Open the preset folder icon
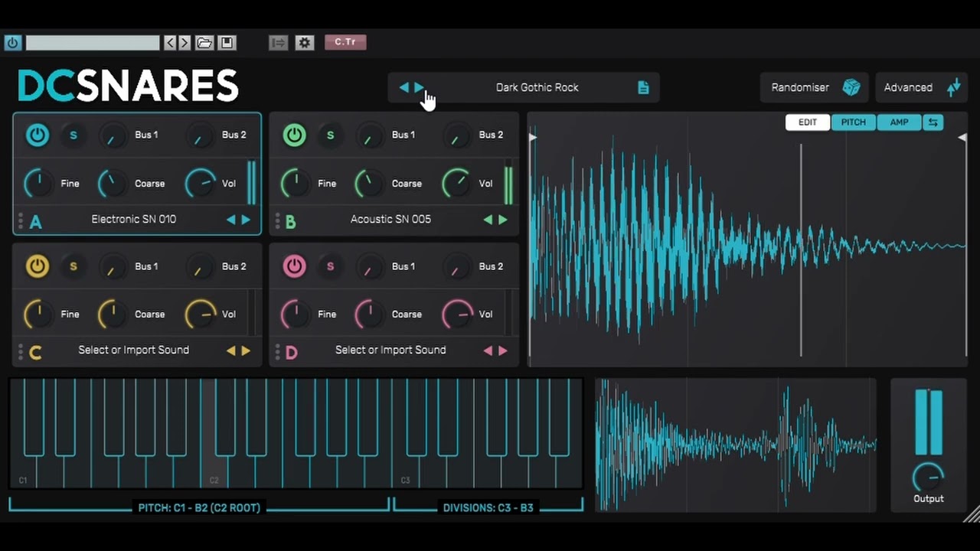 pos(204,43)
